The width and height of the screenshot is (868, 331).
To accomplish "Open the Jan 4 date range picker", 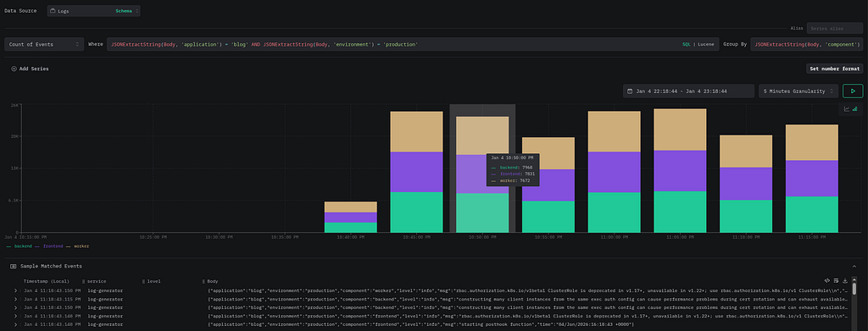I will click(688, 91).
